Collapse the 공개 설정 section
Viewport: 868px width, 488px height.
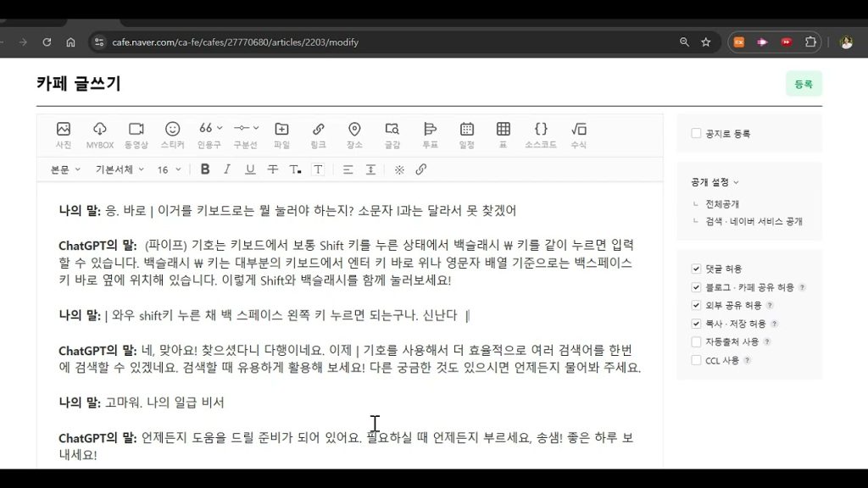coord(715,182)
